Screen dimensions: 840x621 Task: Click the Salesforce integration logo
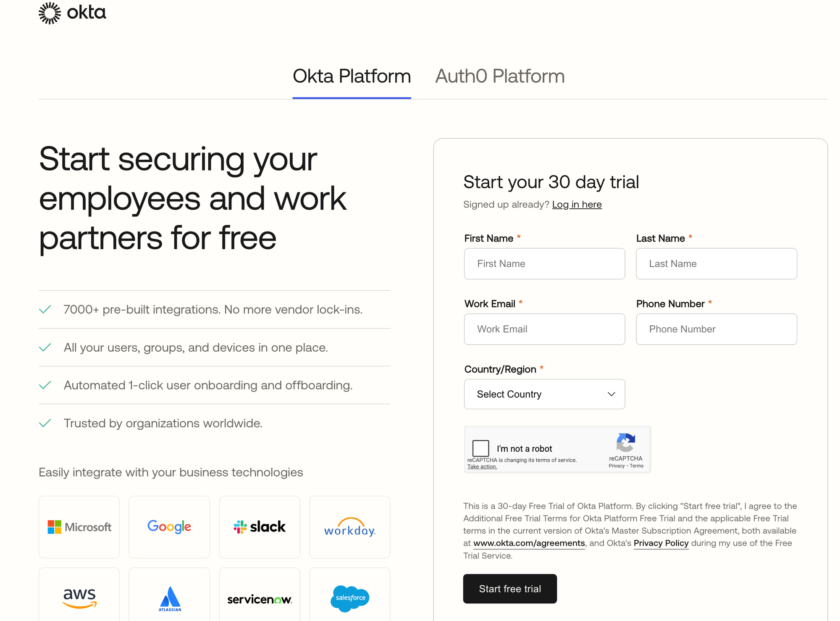349,598
